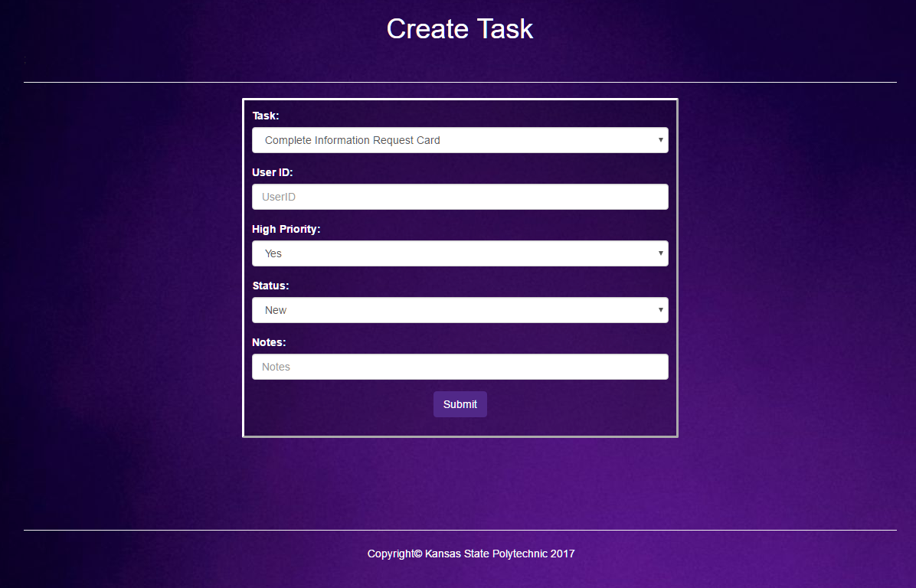
Task: Click the Status: label
Action: click(270, 286)
